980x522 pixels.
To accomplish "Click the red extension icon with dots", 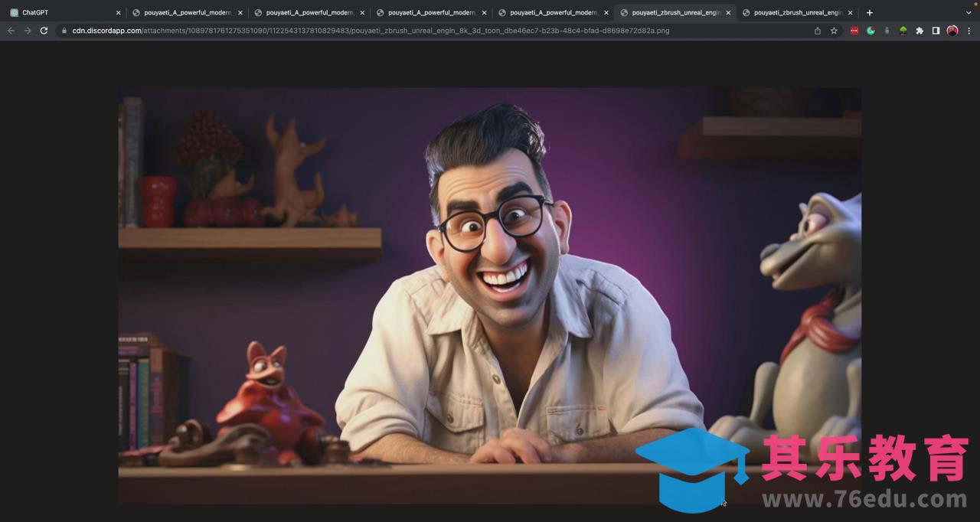I will click(854, 31).
